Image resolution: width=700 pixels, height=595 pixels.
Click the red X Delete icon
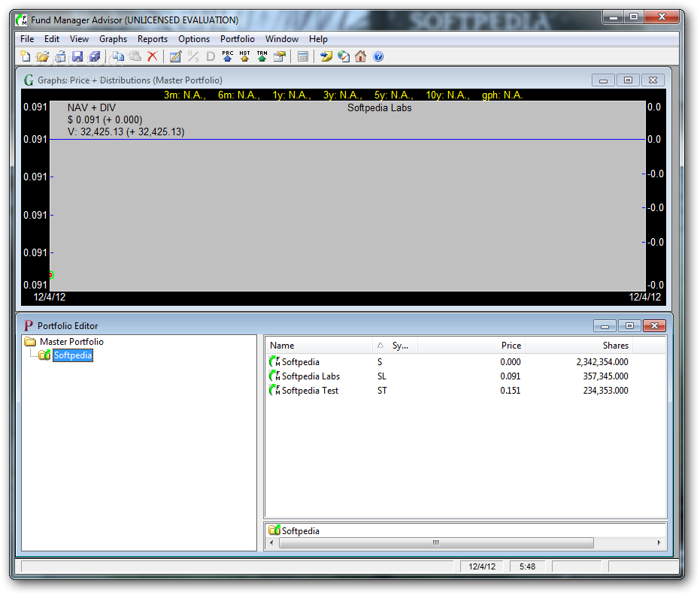[153, 56]
